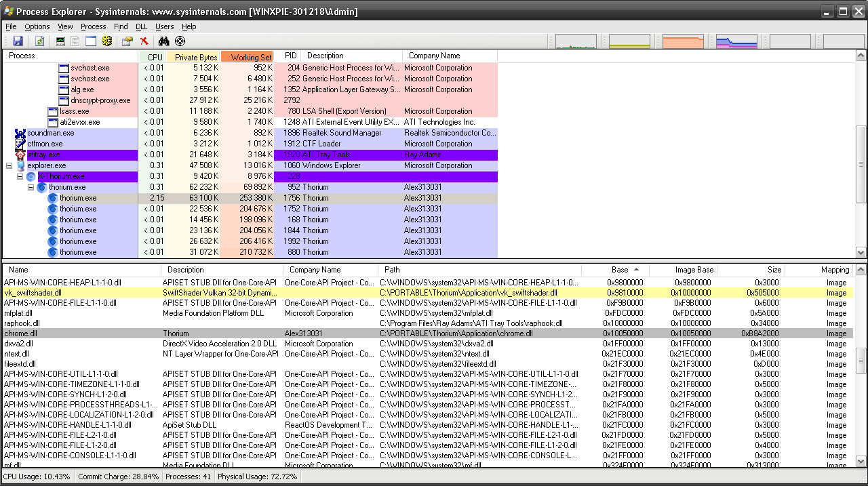The height and width of the screenshot is (486, 868).
Task: Click the alg.exe window icon
Action: coord(64,89)
